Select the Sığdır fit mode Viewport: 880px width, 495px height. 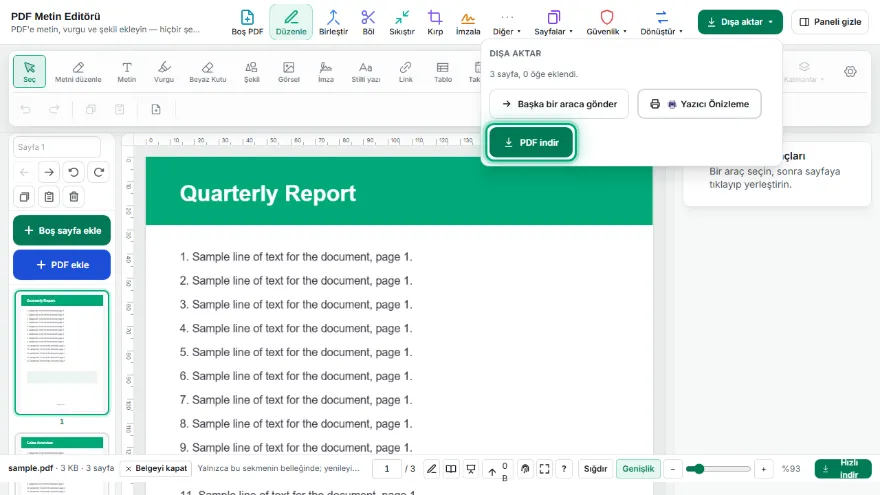click(595, 469)
